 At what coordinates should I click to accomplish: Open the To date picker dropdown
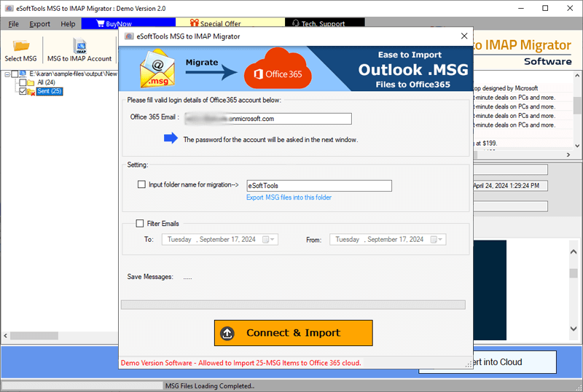[x=269, y=240]
